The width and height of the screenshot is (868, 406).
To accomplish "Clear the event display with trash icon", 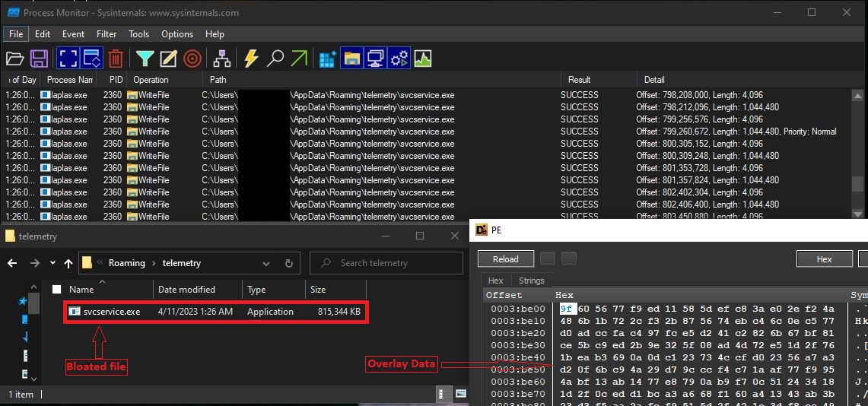I will [x=115, y=59].
